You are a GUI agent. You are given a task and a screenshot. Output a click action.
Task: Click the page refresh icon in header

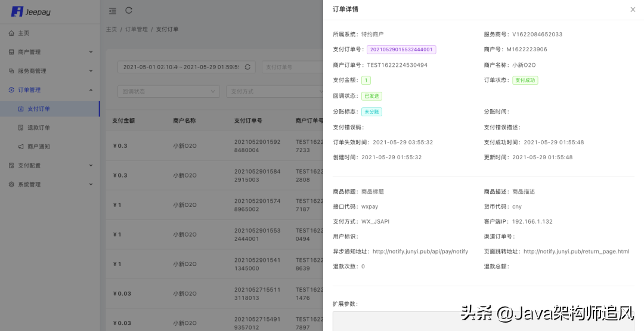(x=129, y=10)
